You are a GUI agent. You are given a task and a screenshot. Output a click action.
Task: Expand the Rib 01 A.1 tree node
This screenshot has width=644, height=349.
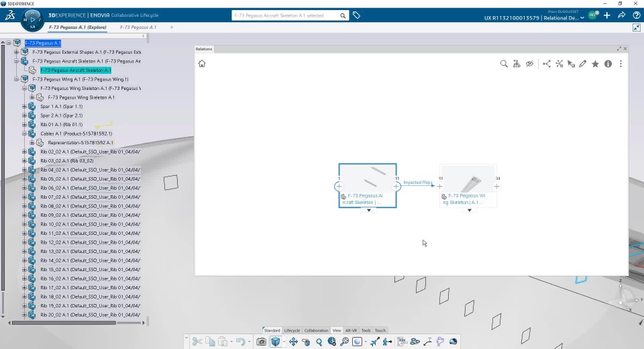24,124
